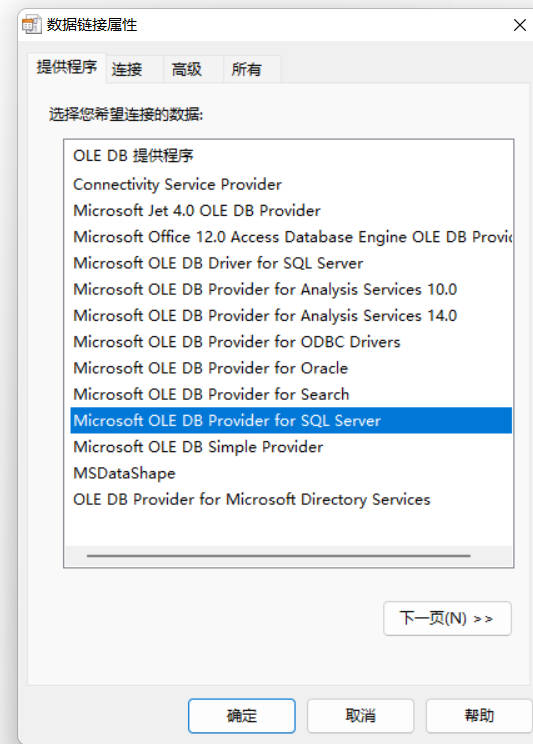
Task: Select Microsoft OLE DB Simple Provider
Action: pyautogui.click(x=291, y=446)
